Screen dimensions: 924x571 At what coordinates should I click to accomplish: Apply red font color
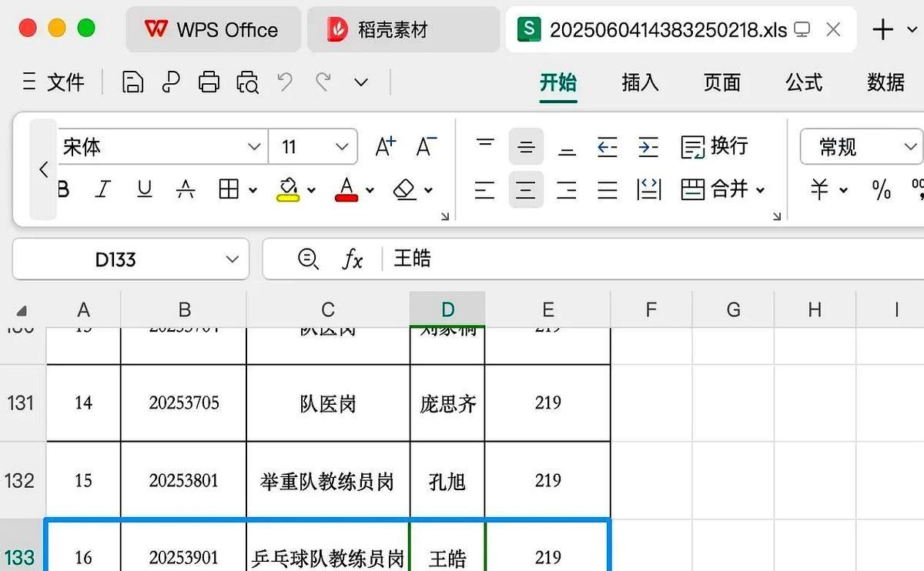(346, 189)
